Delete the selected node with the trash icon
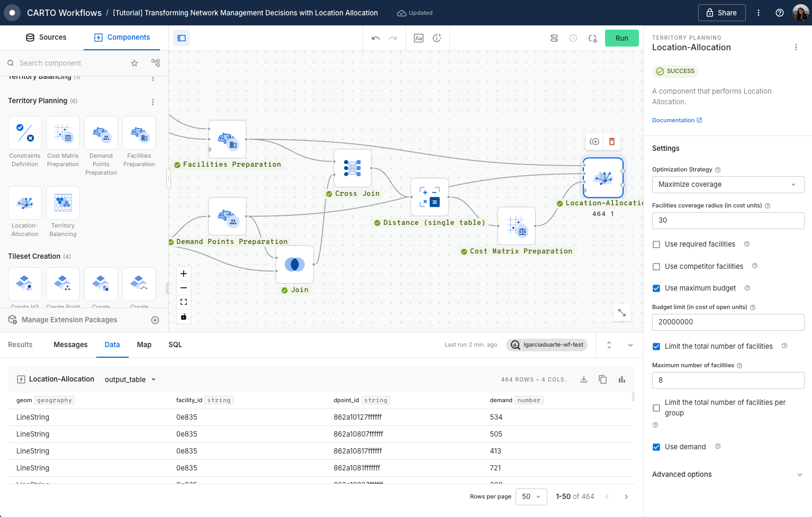The image size is (812, 517). pos(612,141)
